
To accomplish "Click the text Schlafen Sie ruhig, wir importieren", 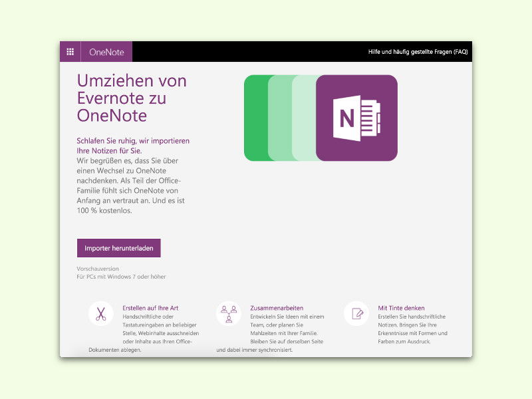I will point(133,141).
